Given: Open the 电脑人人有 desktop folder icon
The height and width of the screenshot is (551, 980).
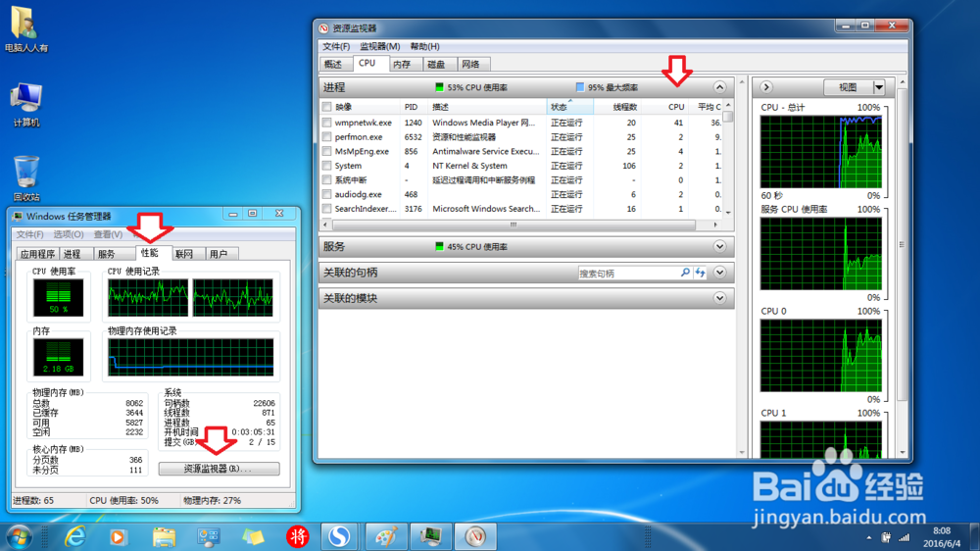Looking at the screenshot, I should tap(24, 28).
